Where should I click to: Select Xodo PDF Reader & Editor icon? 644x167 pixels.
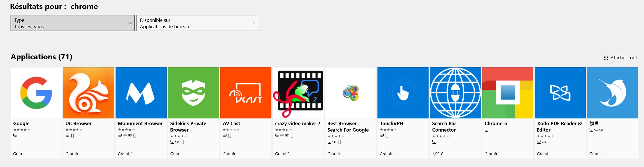560,93
